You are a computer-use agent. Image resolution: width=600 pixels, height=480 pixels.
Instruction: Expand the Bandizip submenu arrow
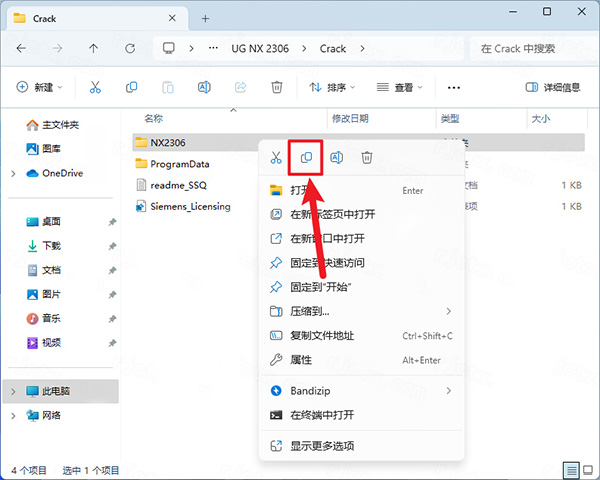pos(448,390)
